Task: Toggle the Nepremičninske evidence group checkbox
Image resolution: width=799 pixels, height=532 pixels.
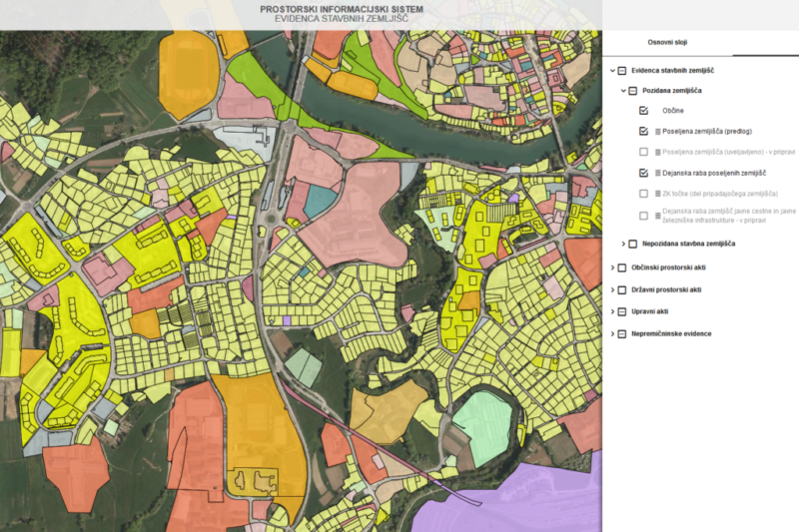Action: [622, 334]
